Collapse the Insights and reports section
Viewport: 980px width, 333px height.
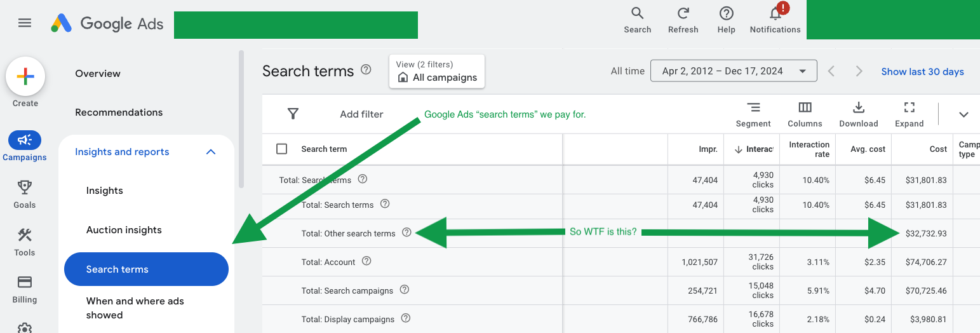pos(211,152)
